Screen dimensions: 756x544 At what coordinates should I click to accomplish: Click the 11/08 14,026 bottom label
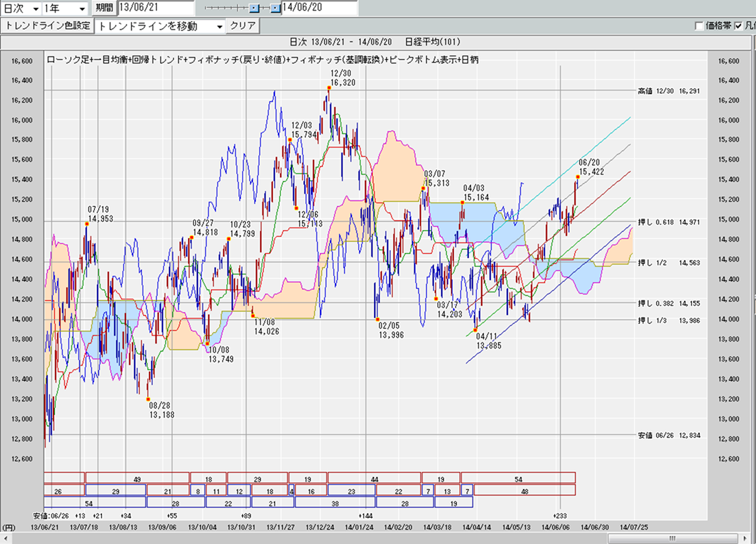point(266,327)
